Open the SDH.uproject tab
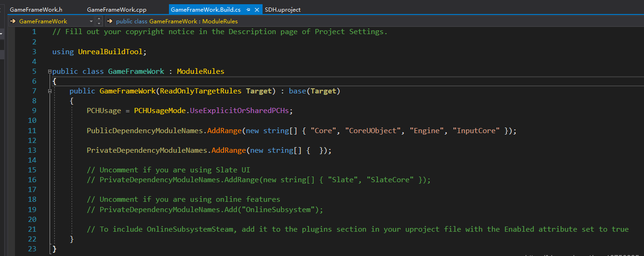This screenshot has height=256, width=644. pyautogui.click(x=283, y=9)
